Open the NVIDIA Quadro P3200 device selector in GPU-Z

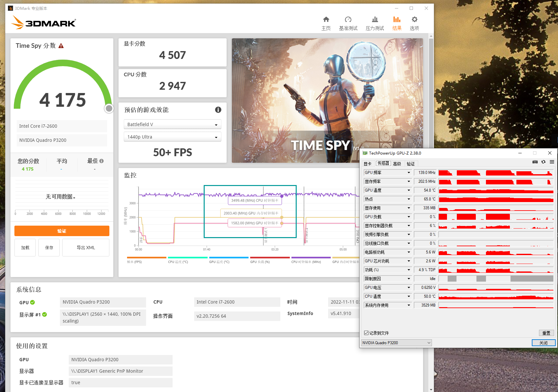(396, 343)
